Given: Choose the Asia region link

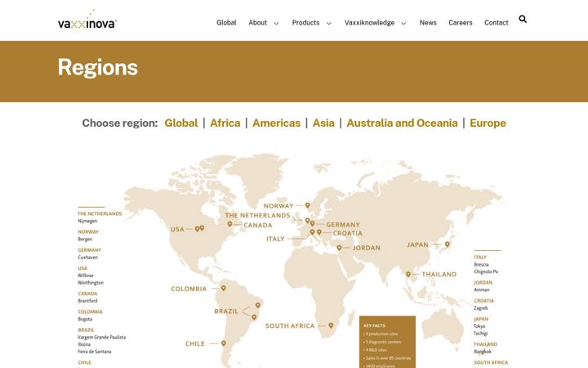Looking at the screenshot, I should 323,123.
